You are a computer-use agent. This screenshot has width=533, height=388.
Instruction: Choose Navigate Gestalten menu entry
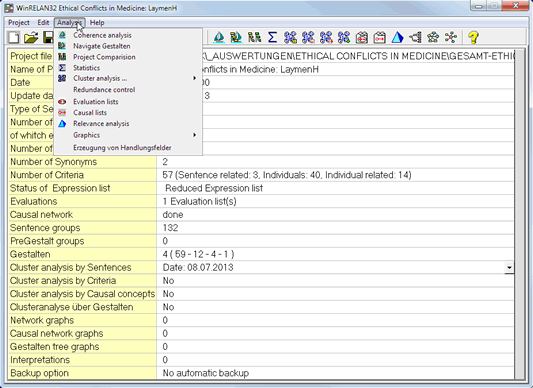[128, 46]
